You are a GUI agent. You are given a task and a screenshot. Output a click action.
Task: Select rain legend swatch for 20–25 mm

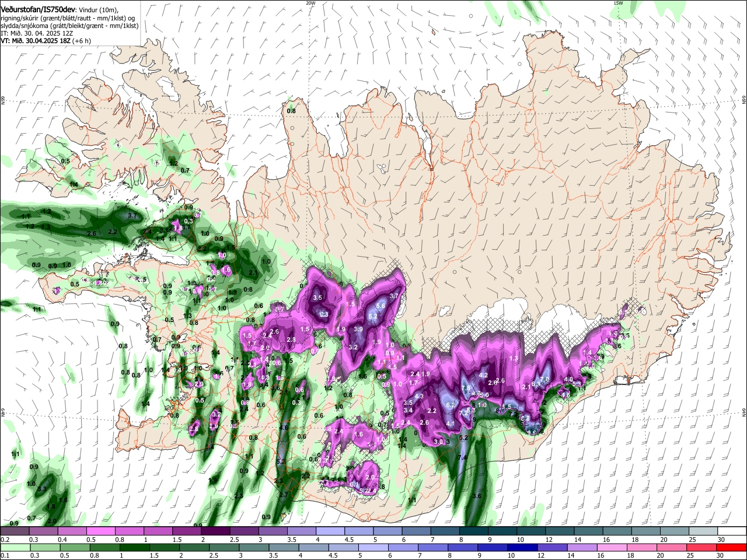(672, 547)
